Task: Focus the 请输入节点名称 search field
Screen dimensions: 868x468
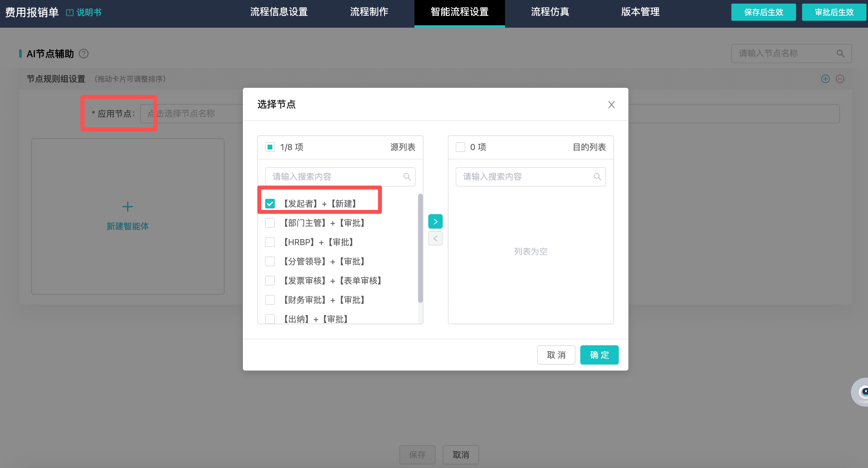Action: coord(791,54)
